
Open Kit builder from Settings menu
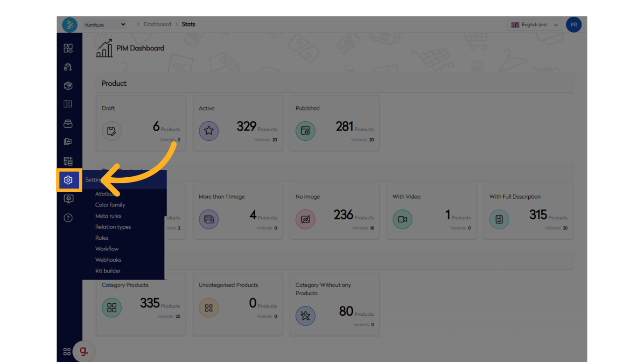coord(108,271)
